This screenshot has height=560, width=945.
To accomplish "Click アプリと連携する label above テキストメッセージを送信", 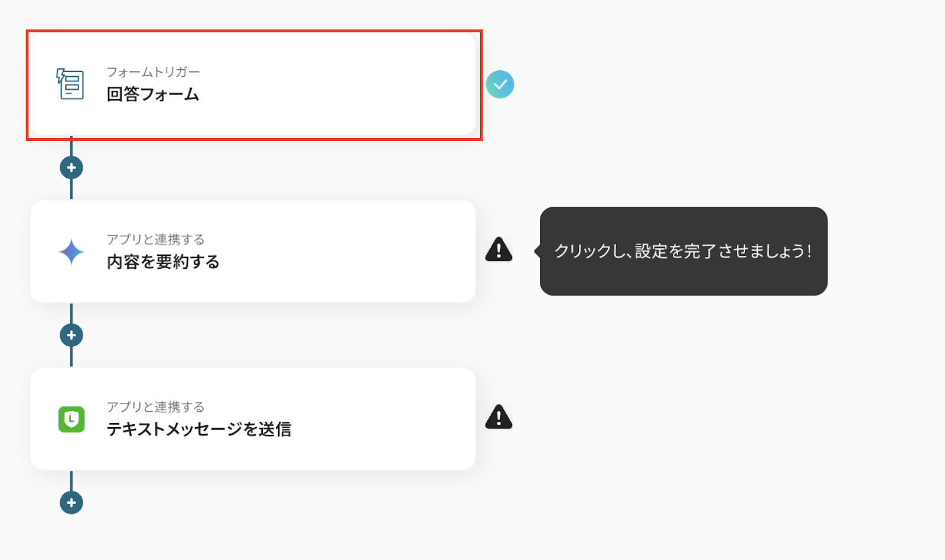I will click(155, 407).
